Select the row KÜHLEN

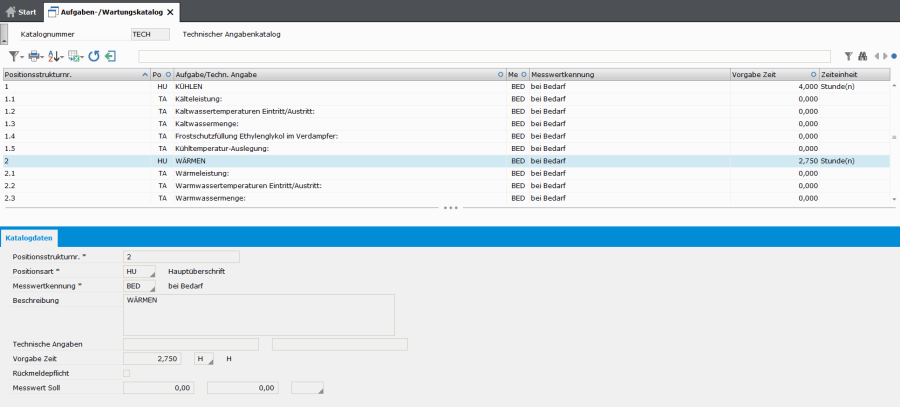tap(447, 86)
